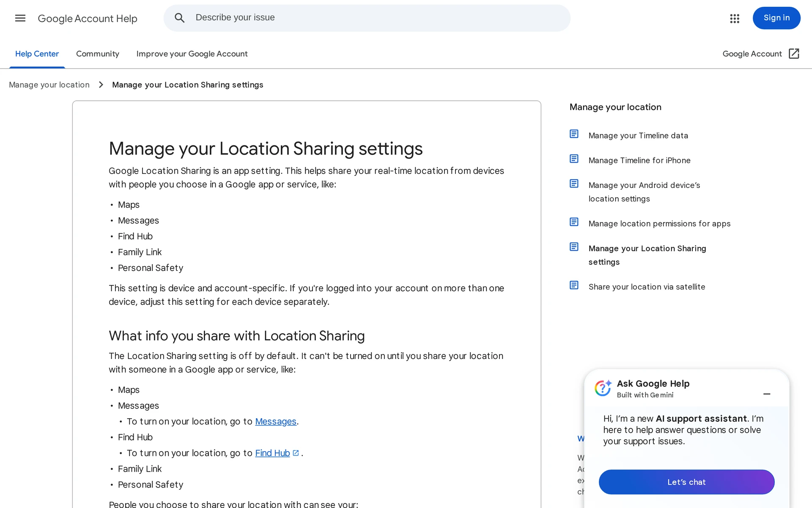812x508 pixels.
Task: Click the What info you share heading
Action: 236,336
